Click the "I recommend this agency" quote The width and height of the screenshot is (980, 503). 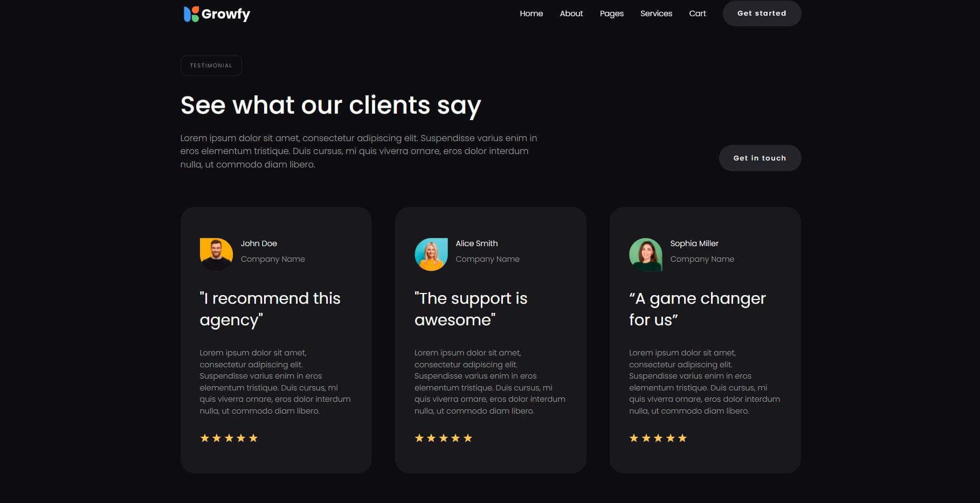270,309
